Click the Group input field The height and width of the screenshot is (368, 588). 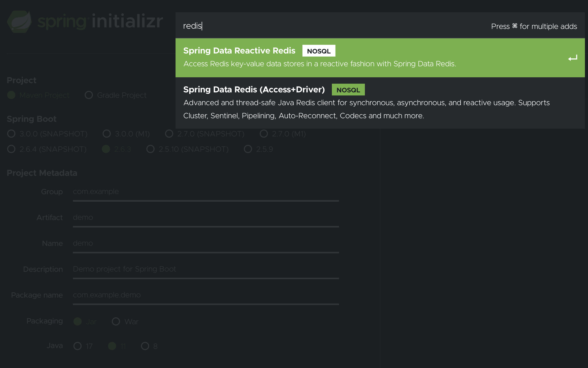click(179, 191)
